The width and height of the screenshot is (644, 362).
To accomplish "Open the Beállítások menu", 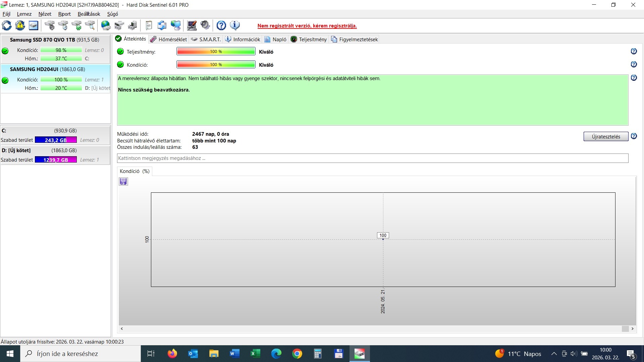I will coord(89,14).
